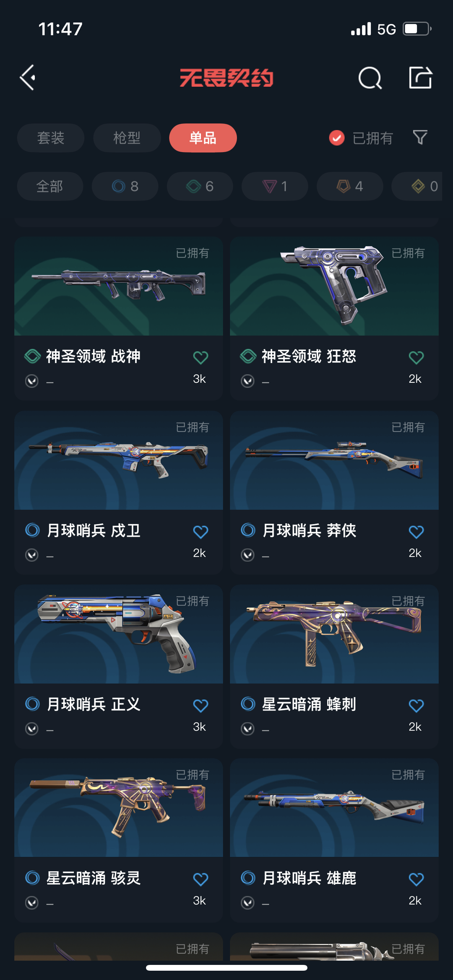Tap heart icon on 月球哨兵 雄鹿

click(x=416, y=879)
